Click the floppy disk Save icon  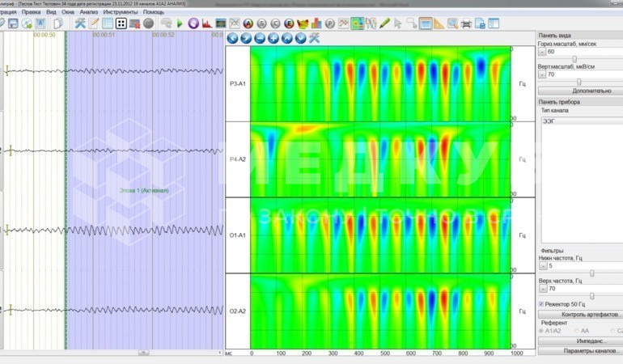13,23
